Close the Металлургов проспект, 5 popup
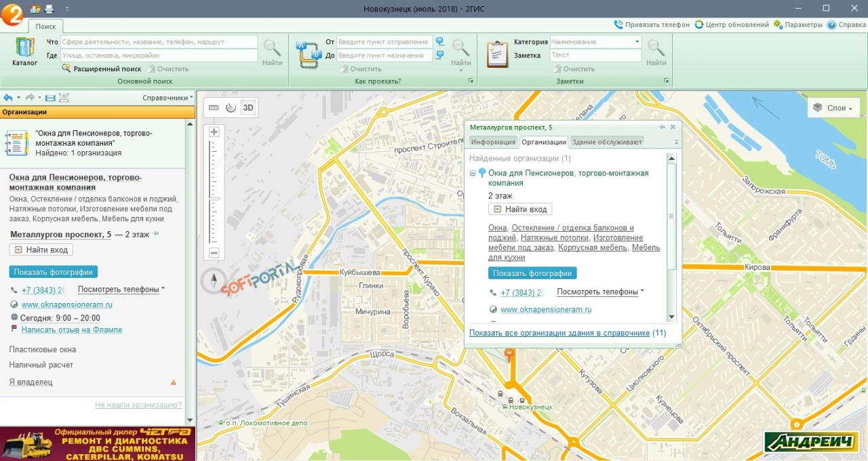 (673, 127)
